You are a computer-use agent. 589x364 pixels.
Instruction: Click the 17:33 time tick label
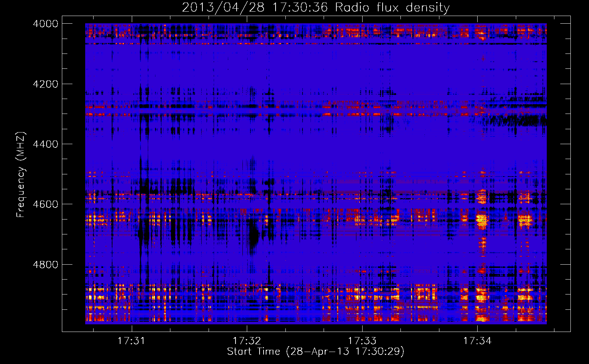362,341
